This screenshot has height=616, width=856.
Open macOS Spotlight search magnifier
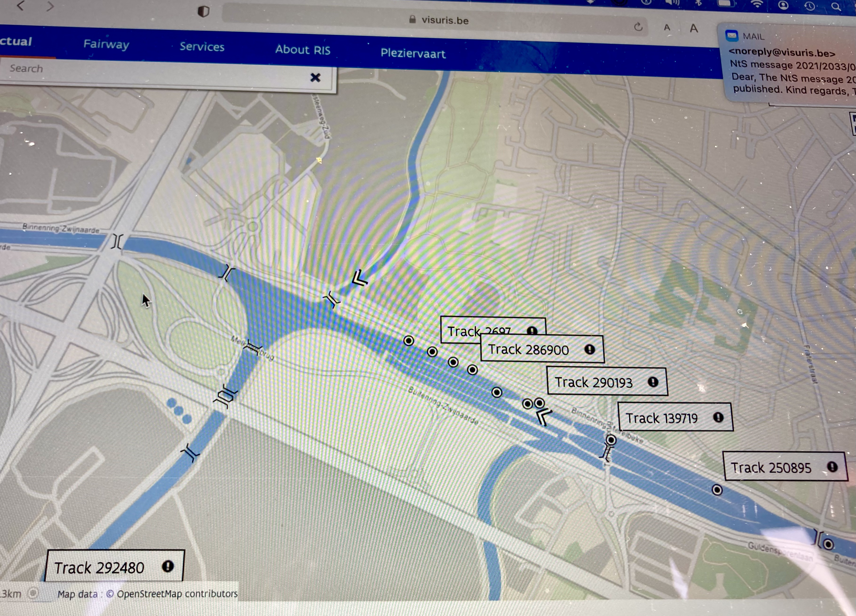point(836,6)
